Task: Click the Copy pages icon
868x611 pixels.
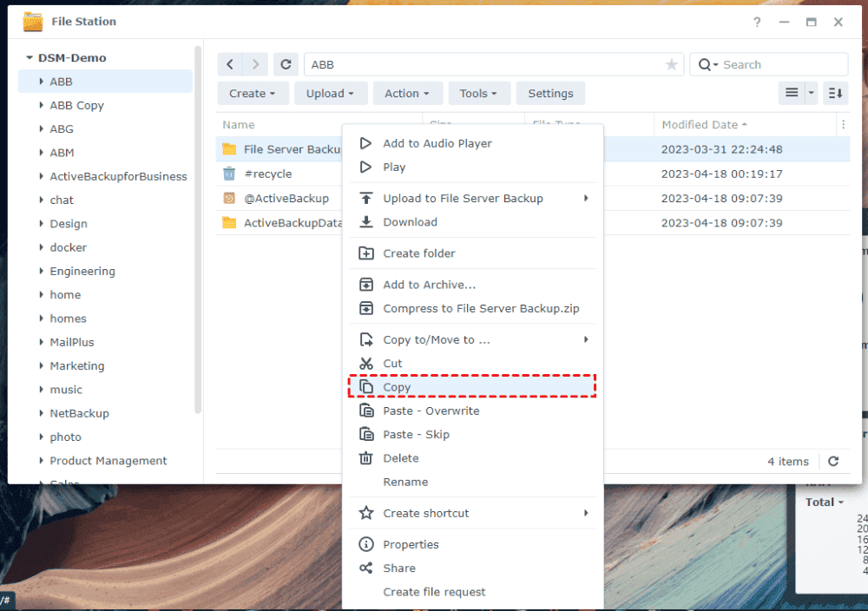Action: (366, 387)
